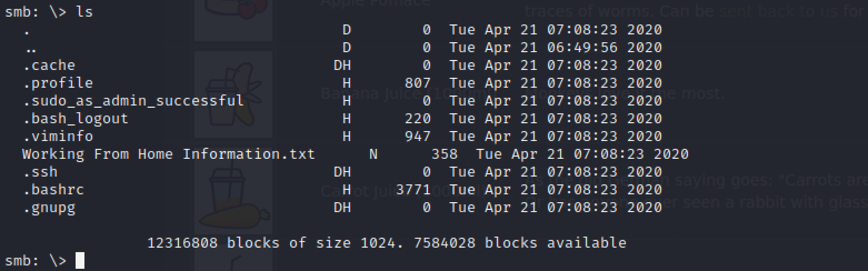868x271 pixels.
Task: Click the banana juice icon behind the terminal
Action: (233, 94)
